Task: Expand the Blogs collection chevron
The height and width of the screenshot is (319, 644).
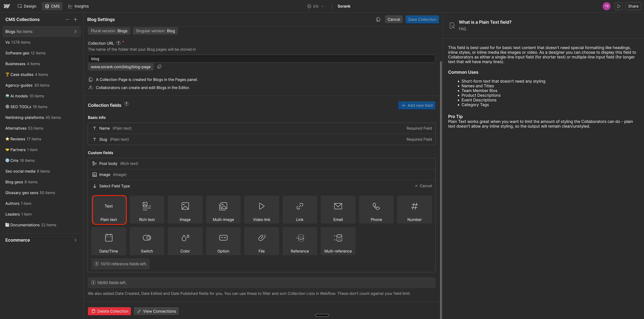Action: pyautogui.click(x=75, y=32)
